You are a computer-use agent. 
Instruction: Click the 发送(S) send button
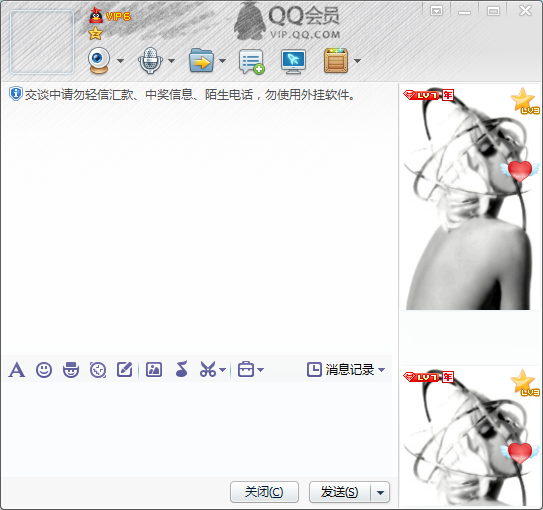[340, 492]
